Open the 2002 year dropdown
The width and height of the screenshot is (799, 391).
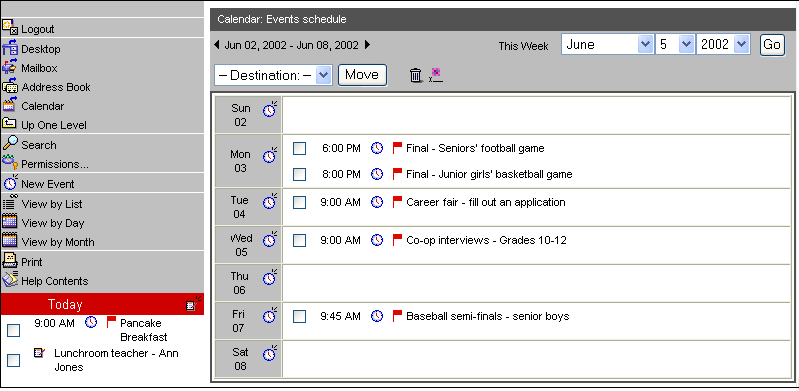[x=723, y=44]
